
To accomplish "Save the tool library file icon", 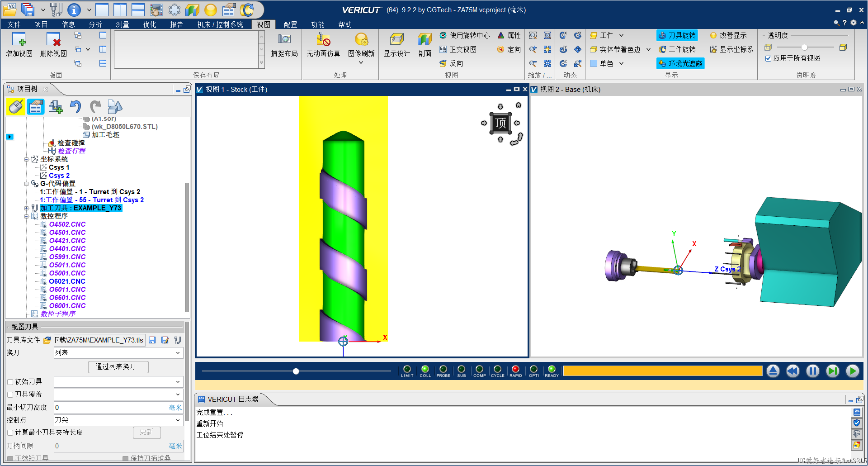I will 152,340.
